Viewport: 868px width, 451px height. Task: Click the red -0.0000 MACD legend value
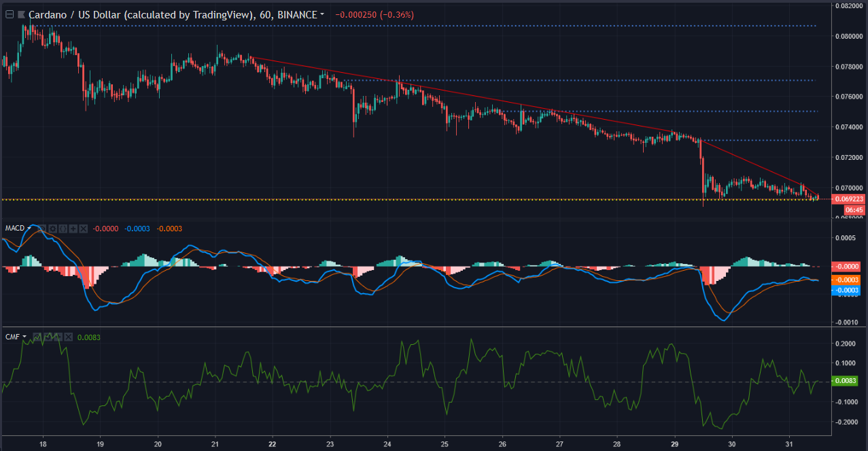(105, 229)
